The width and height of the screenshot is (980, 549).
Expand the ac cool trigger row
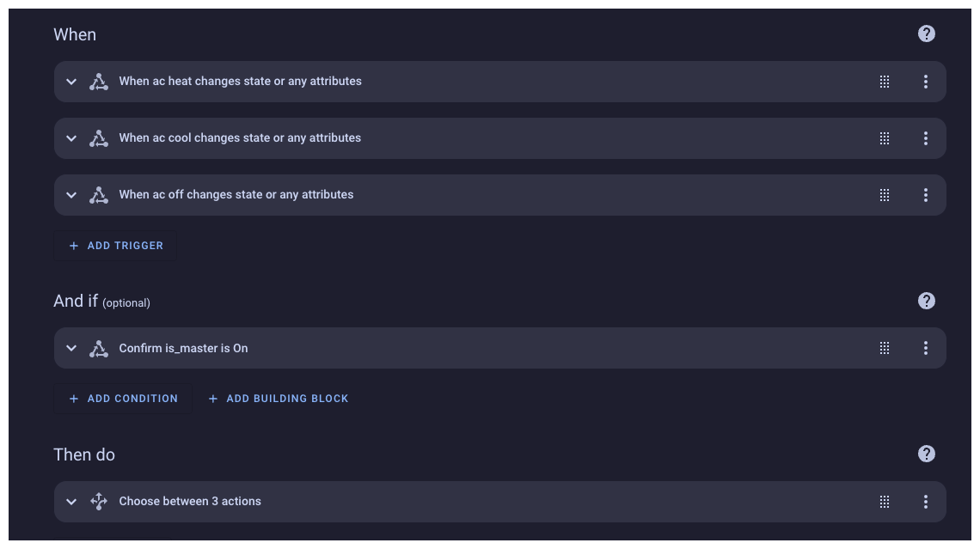click(x=71, y=138)
